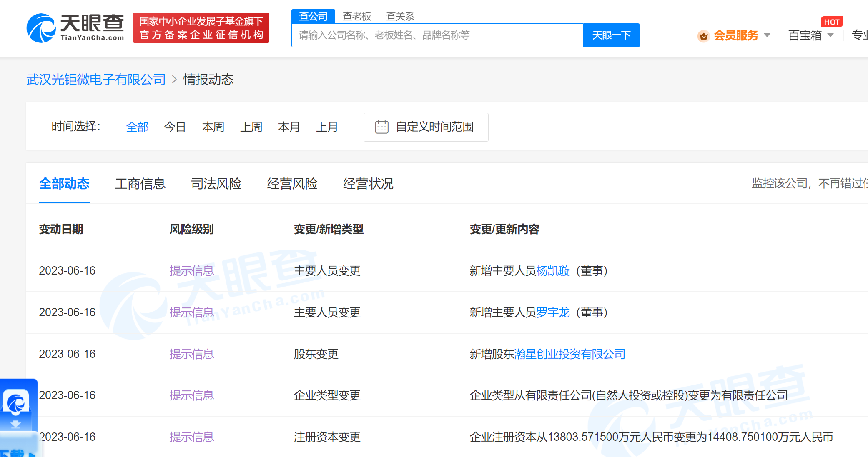Click the calendar icon for custom time range
This screenshot has width=868, height=457.
(x=381, y=127)
